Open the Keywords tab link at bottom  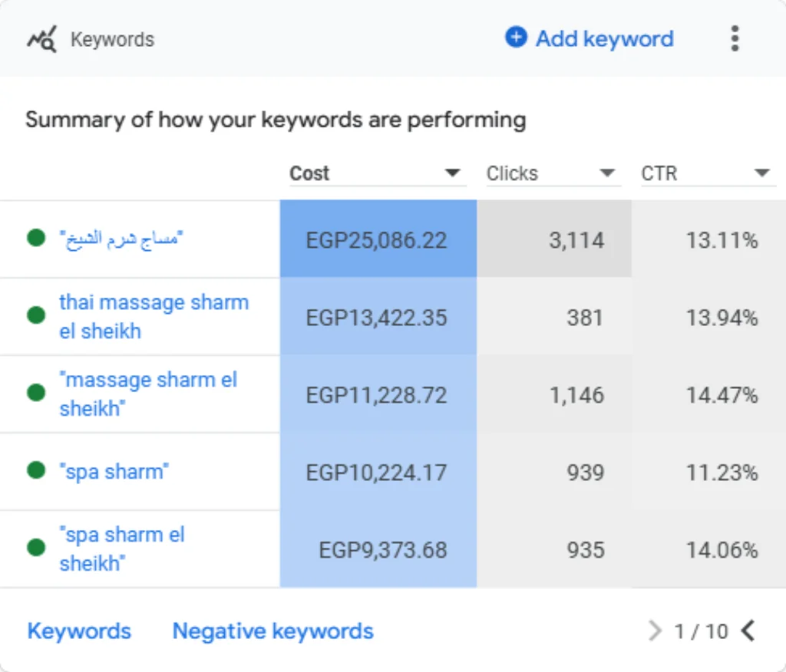click(79, 631)
